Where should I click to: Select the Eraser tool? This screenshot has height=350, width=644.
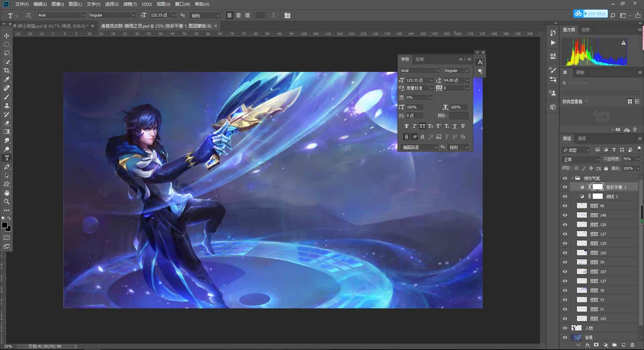tap(7, 123)
